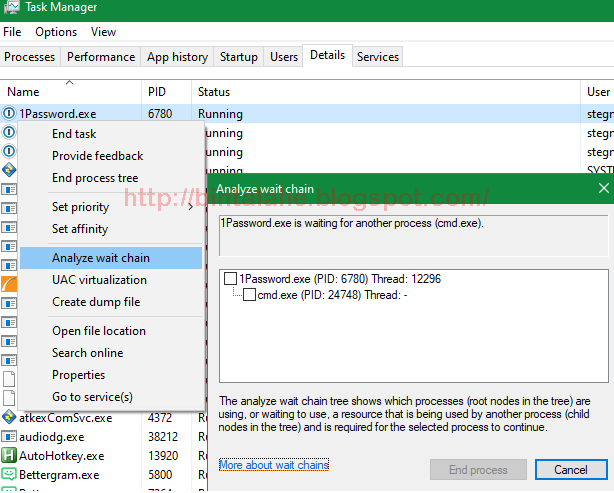This screenshot has height=493, width=614.
Task: Select cmd.exe PID 24748 tree node
Action: (x=332, y=294)
